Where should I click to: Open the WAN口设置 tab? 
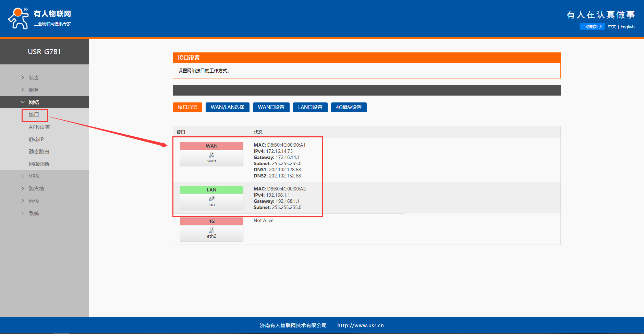pos(271,107)
